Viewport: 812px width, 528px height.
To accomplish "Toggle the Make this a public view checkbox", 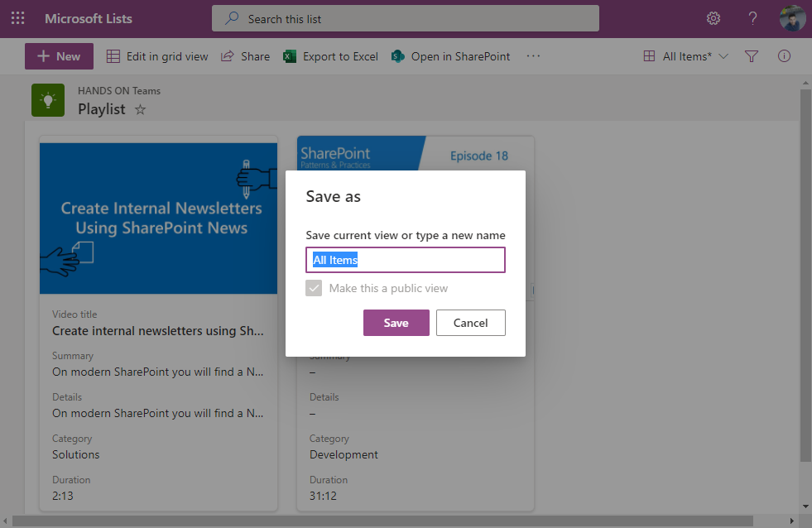I will click(x=314, y=288).
